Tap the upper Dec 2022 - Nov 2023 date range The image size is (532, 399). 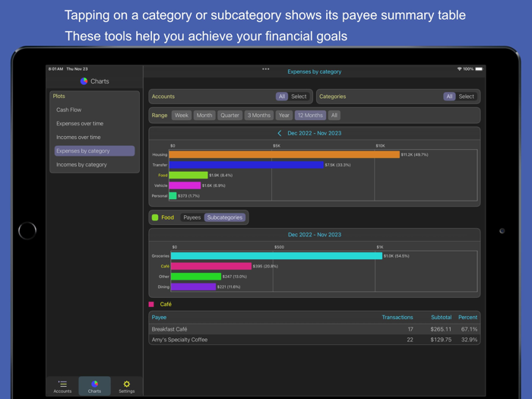314,133
